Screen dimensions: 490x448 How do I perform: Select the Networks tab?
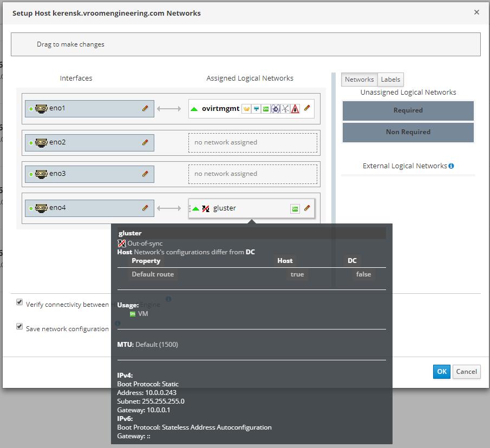coord(359,80)
